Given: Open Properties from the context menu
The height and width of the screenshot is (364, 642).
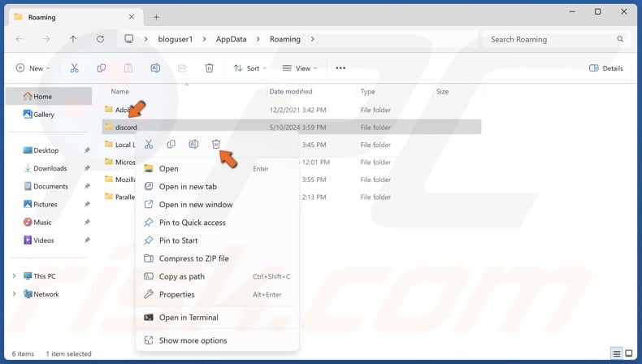Looking at the screenshot, I should [217, 295].
